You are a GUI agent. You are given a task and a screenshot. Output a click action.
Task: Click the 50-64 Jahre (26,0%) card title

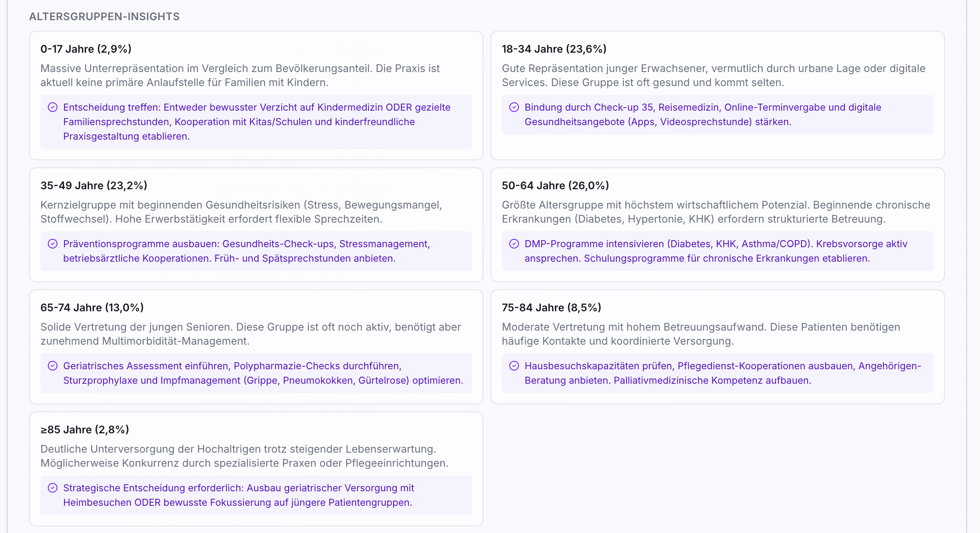pyautogui.click(x=555, y=185)
